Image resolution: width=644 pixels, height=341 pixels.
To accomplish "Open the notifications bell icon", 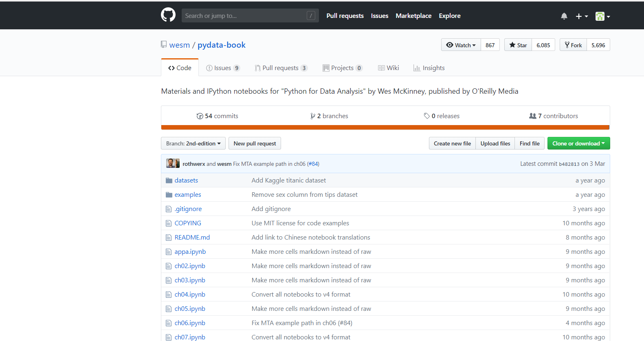I will 564,16.
